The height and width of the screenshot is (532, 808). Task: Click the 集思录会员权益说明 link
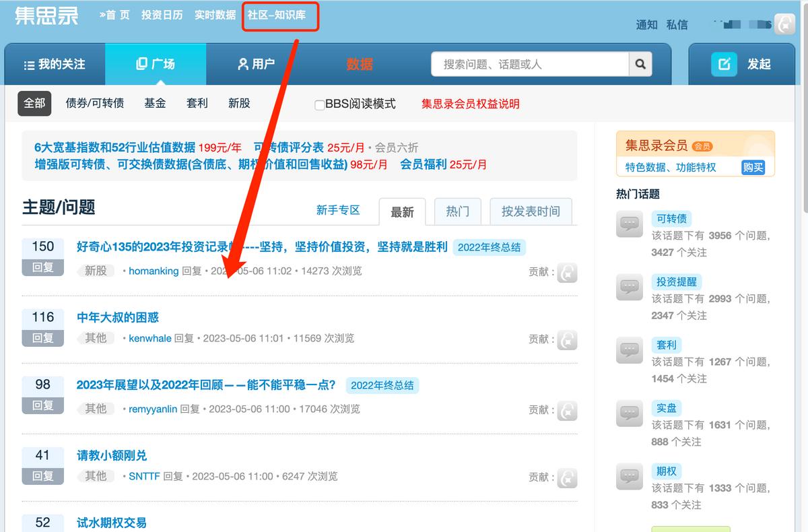[470, 104]
